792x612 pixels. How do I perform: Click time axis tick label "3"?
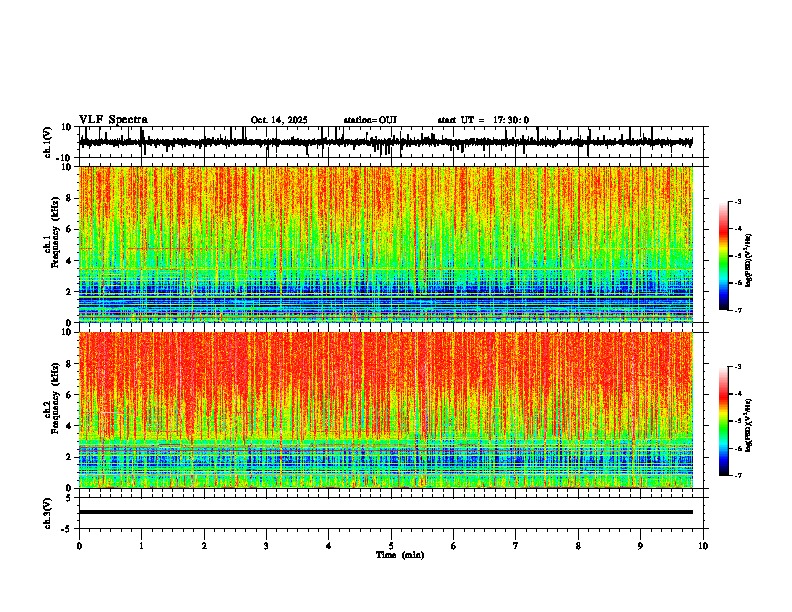[x=266, y=546]
